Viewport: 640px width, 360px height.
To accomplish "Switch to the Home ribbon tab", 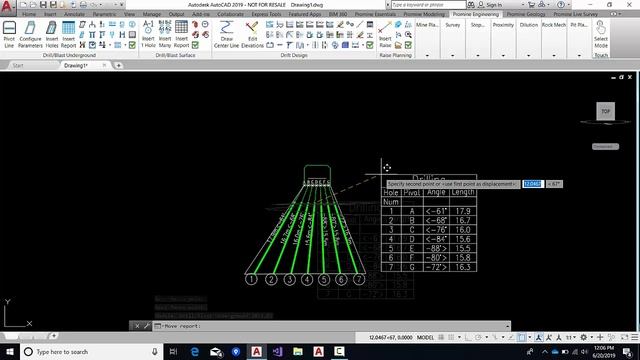I will [x=29, y=14].
